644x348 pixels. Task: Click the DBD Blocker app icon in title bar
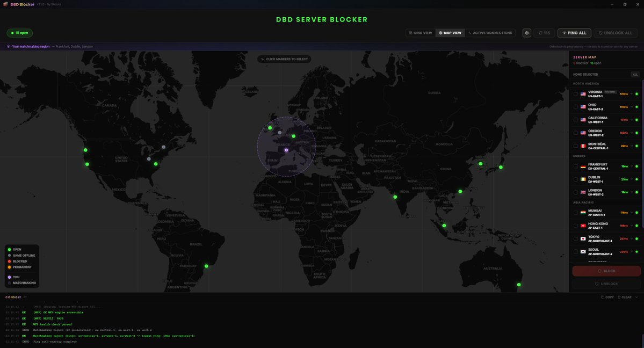point(5,4)
